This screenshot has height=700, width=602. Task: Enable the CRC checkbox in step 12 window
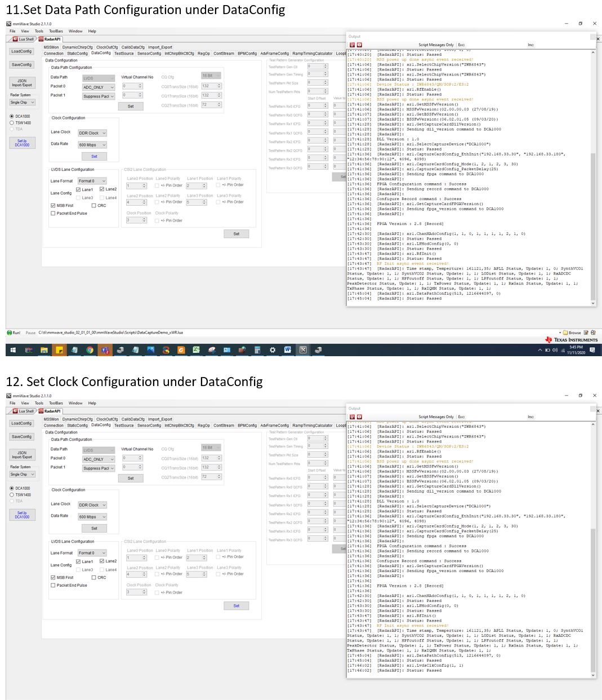pos(93,578)
